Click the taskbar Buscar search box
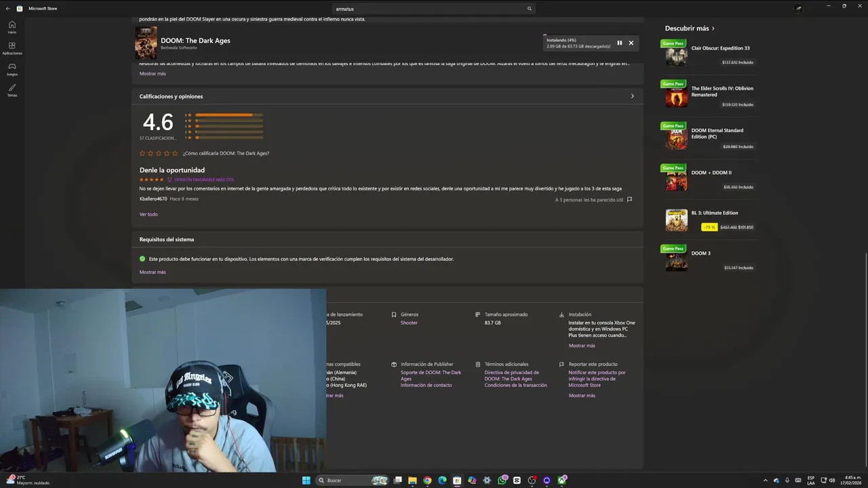The width and height of the screenshot is (868, 488). [x=353, y=481]
